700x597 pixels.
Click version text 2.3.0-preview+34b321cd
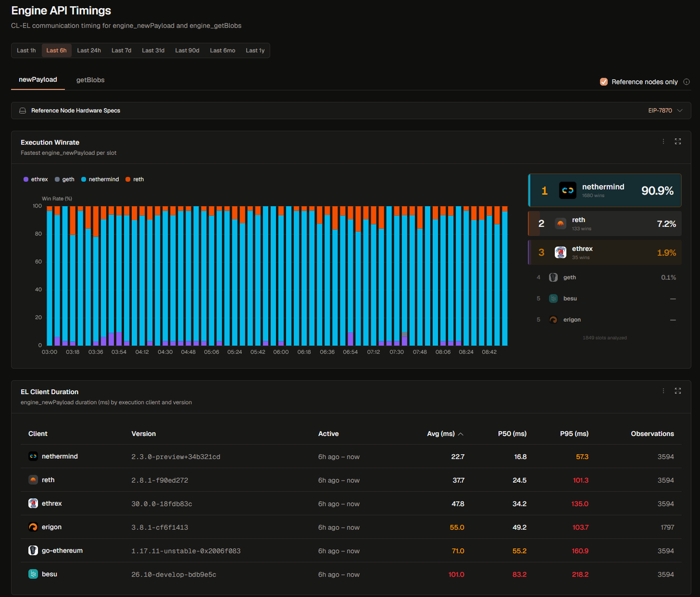[176, 457]
